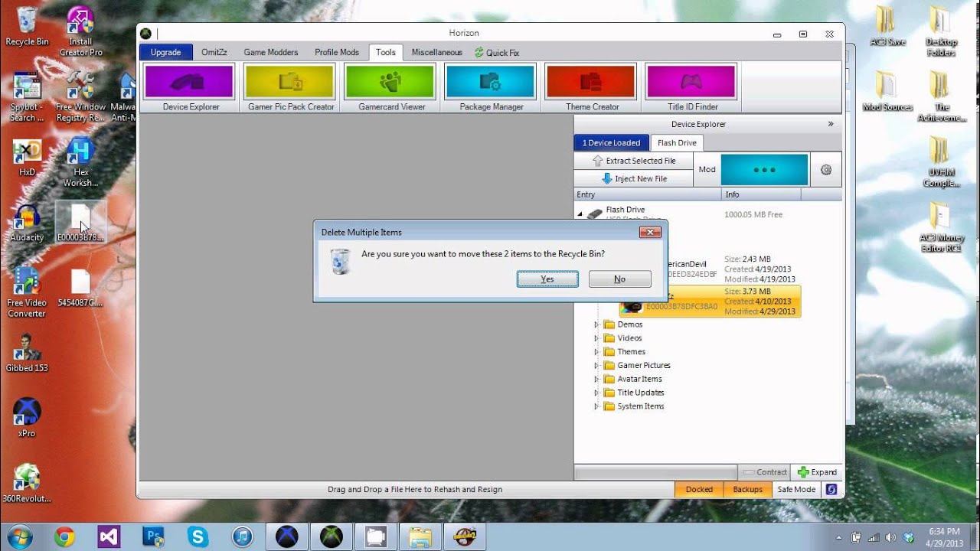This screenshot has width=980, height=551.
Task: Select the 5454087C file on the desktop
Action: [80, 289]
